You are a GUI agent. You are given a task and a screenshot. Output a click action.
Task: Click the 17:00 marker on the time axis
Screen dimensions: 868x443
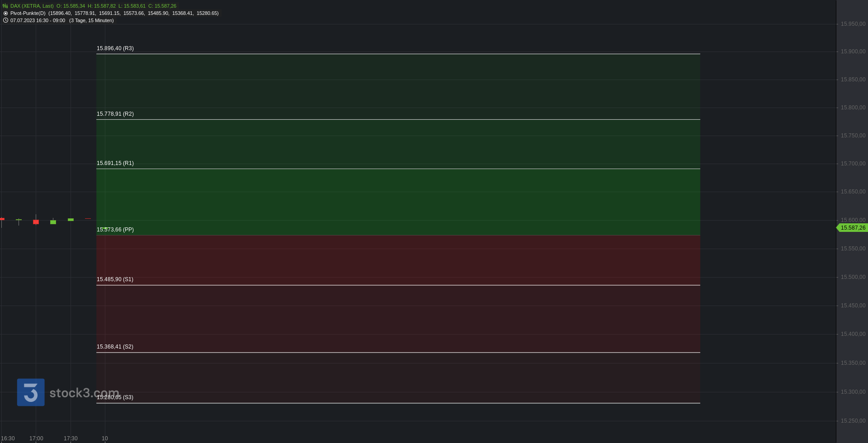pos(36,438)
